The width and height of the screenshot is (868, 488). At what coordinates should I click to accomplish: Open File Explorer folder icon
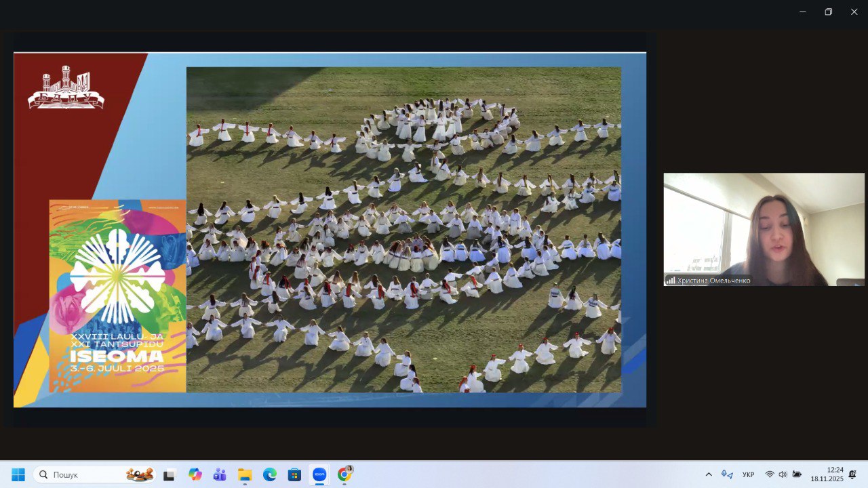click(245, 474)
